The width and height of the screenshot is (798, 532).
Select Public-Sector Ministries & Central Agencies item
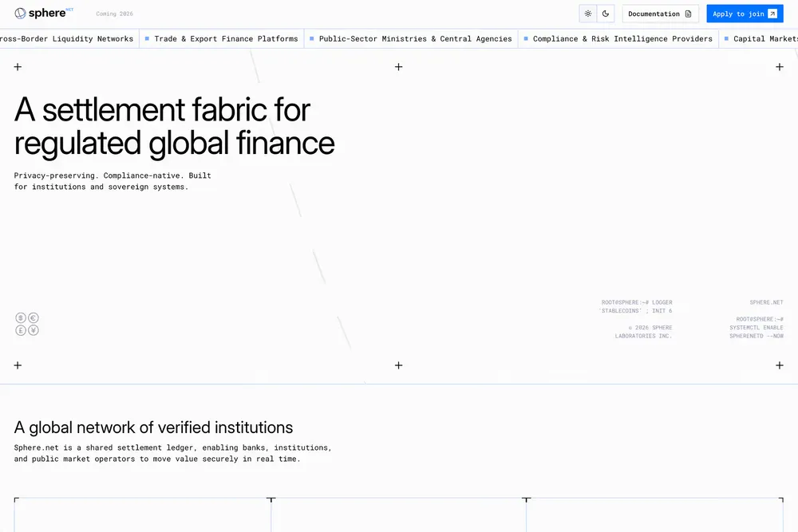coord(411,38)
